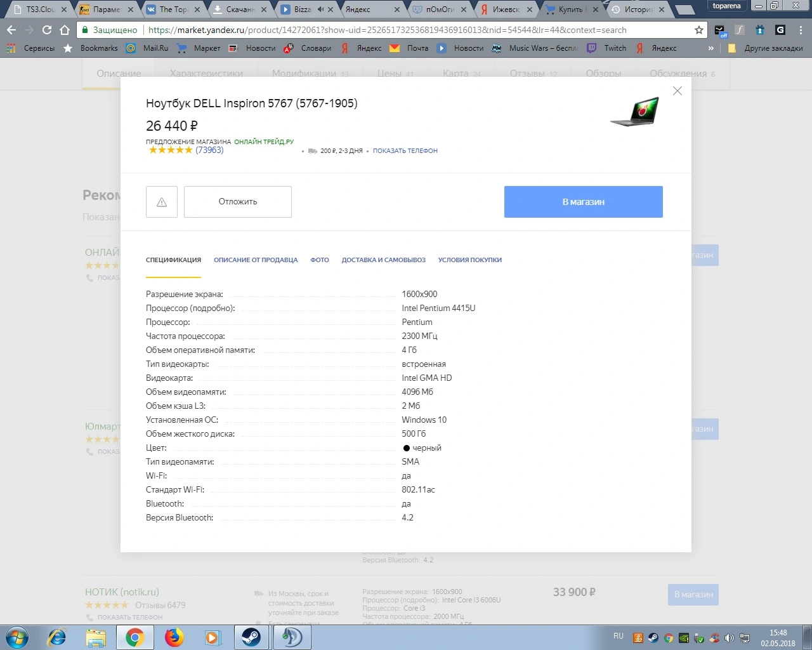Open Steam from taskbar
Screen dimensions: 812x650
(252, 637)
